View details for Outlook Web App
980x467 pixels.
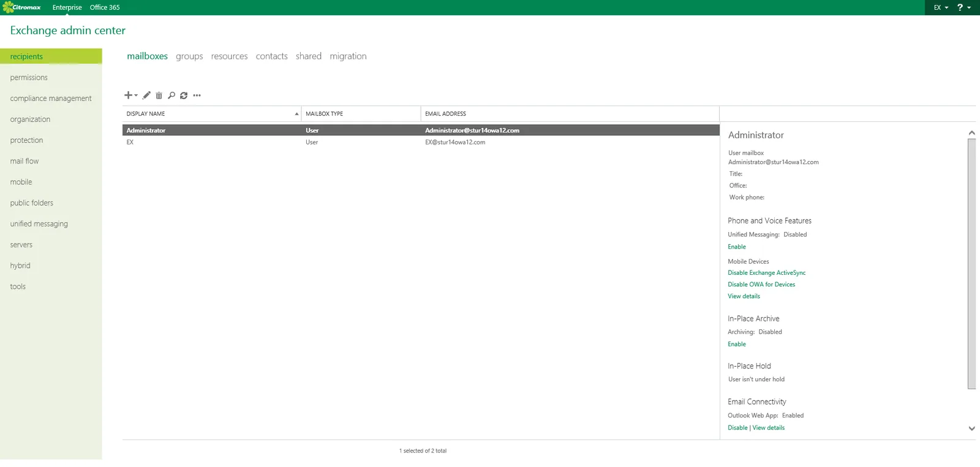(768, 428)
